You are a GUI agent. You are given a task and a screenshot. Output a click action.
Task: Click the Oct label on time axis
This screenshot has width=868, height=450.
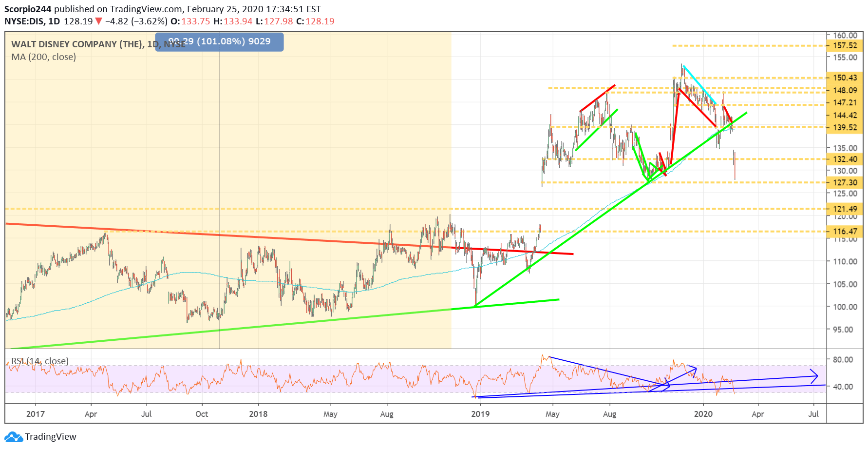(202, 414)
